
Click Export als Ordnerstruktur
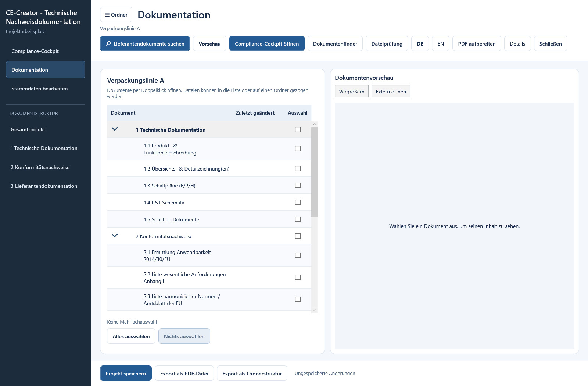[252, 373]
